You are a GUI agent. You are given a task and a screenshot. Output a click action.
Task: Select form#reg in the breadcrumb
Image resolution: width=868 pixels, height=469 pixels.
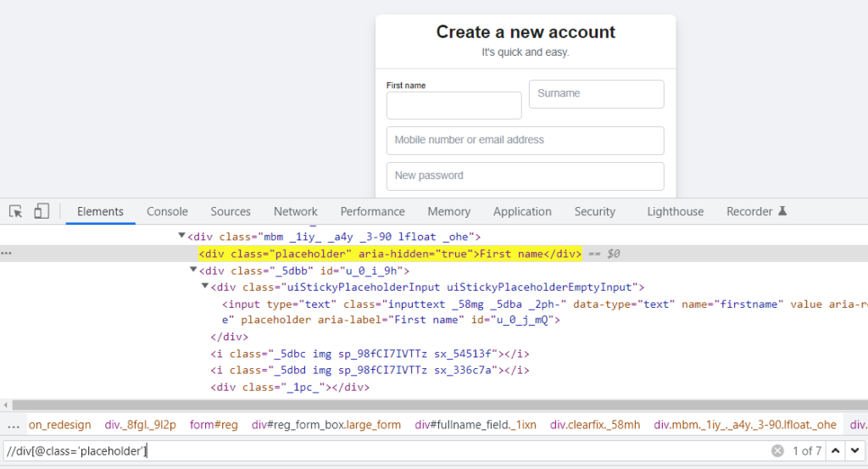tap(214, 425)
